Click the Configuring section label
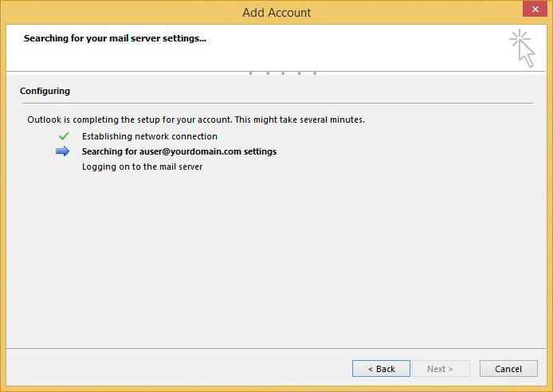 [45, 91]
